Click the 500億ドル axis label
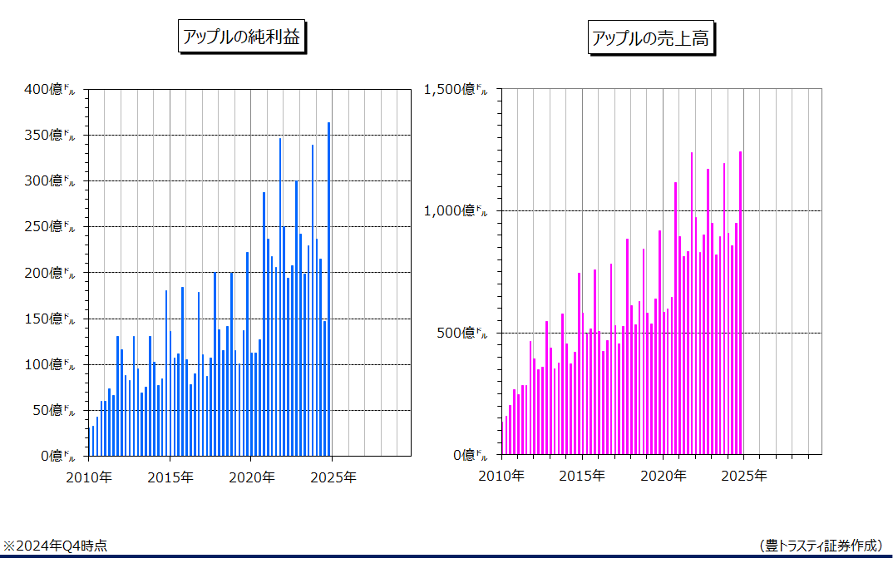 462,333
